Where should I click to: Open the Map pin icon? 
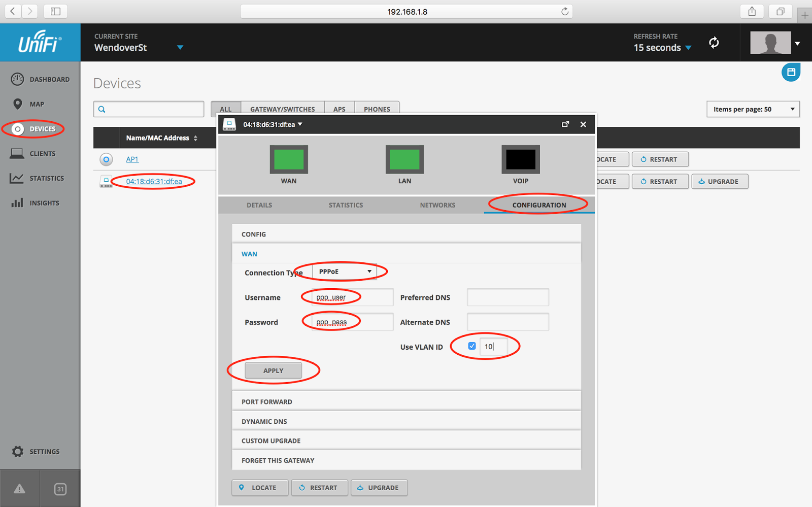tap(17, 104)
